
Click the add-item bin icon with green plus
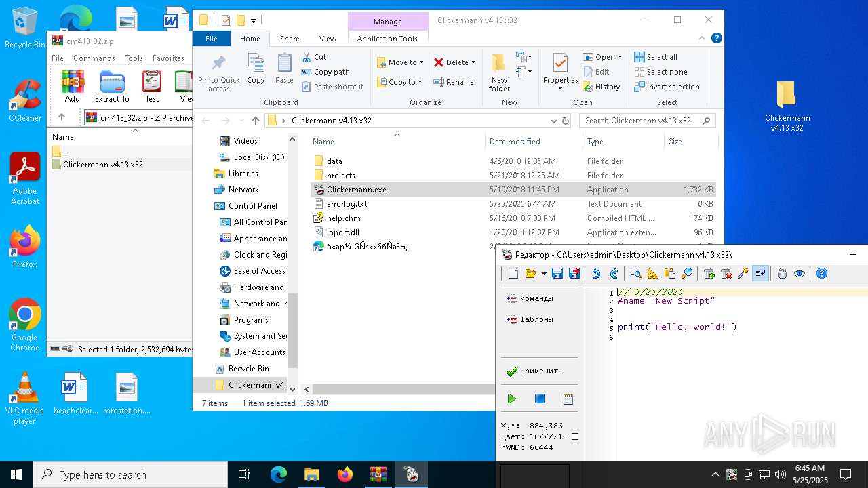click(x=709, y=273)
